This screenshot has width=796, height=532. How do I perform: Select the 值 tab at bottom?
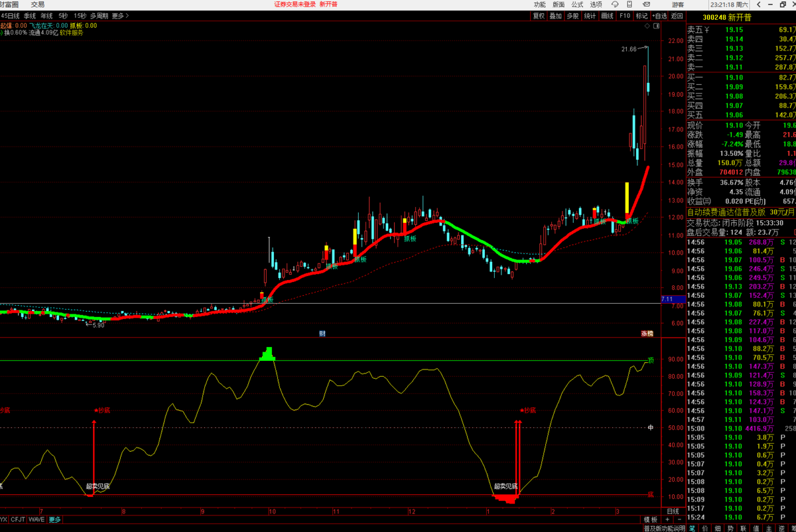pyautogui.click(x=756, y=528)
